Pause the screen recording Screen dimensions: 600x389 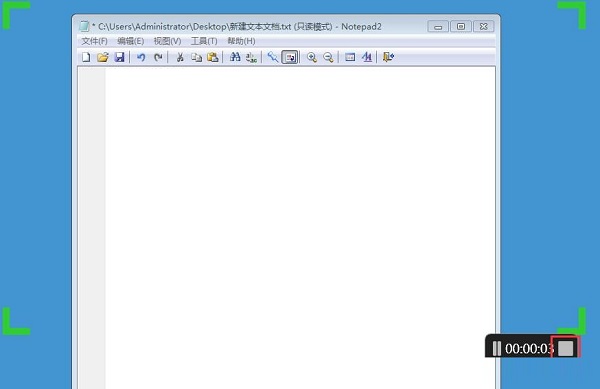(497, 348)
